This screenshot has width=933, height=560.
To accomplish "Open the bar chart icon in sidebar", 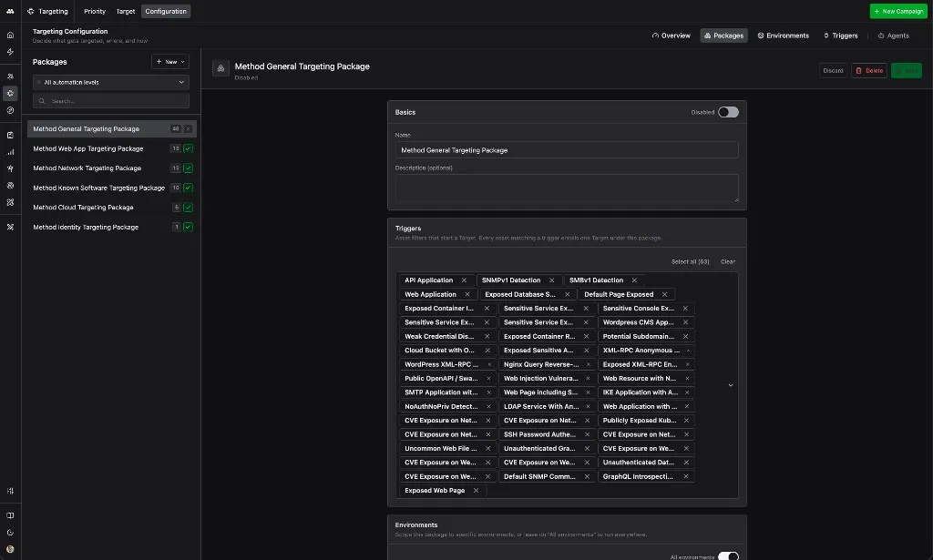I will [x=10, y=152].
